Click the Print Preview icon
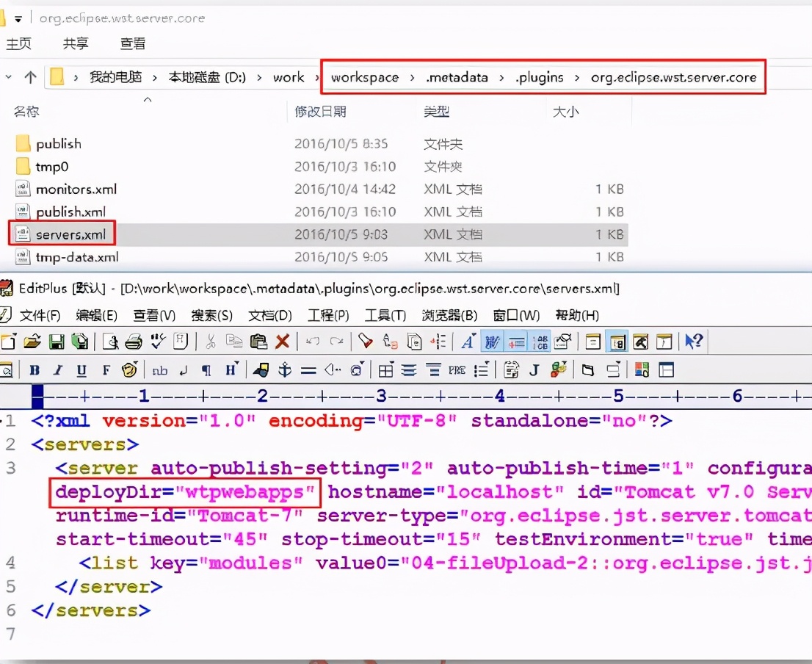The width and height of the screenshot is (812, 664). tap(112, 342)
